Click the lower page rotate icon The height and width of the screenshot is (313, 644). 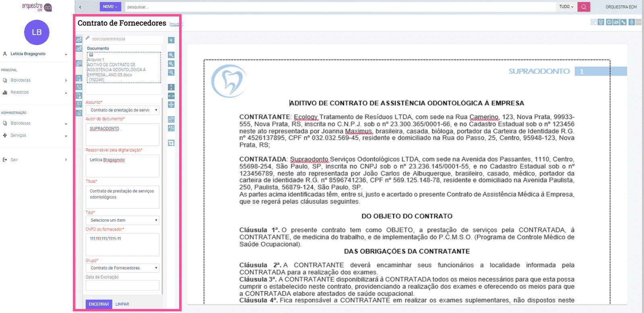[171, 128]
